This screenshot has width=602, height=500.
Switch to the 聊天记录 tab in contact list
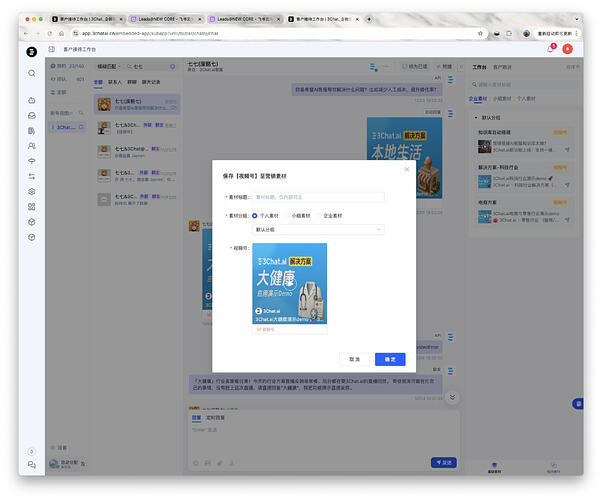coord(151,82)
